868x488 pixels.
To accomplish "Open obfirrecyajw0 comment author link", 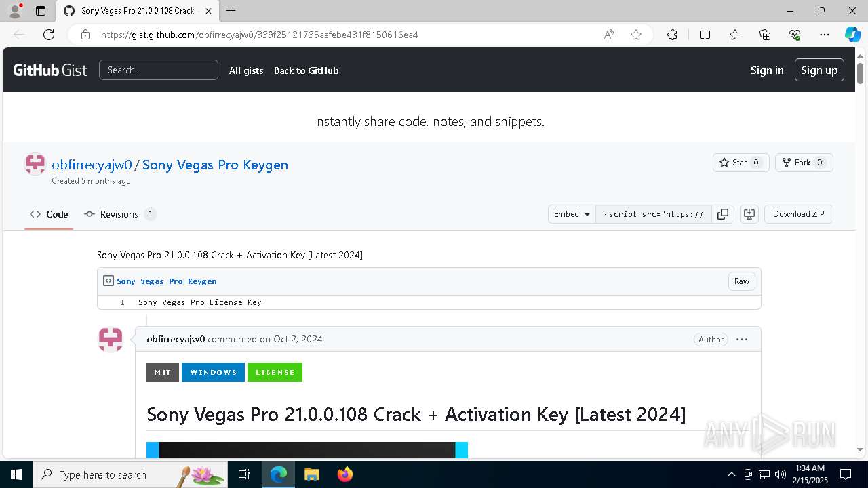I will 176,339.
